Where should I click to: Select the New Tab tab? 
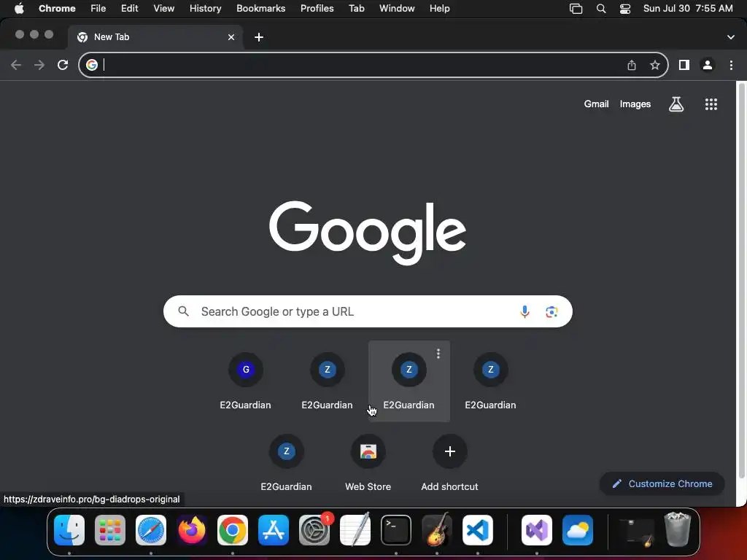155,37
